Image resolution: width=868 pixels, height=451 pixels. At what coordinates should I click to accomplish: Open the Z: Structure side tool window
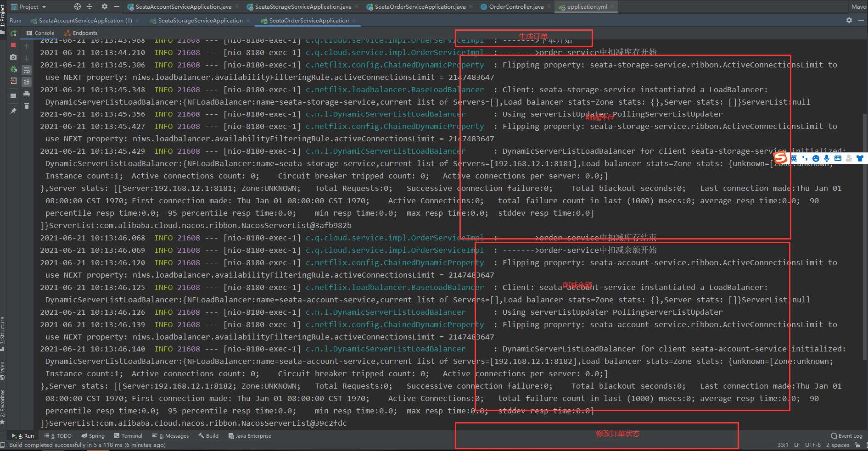click(x=3, y=334)
